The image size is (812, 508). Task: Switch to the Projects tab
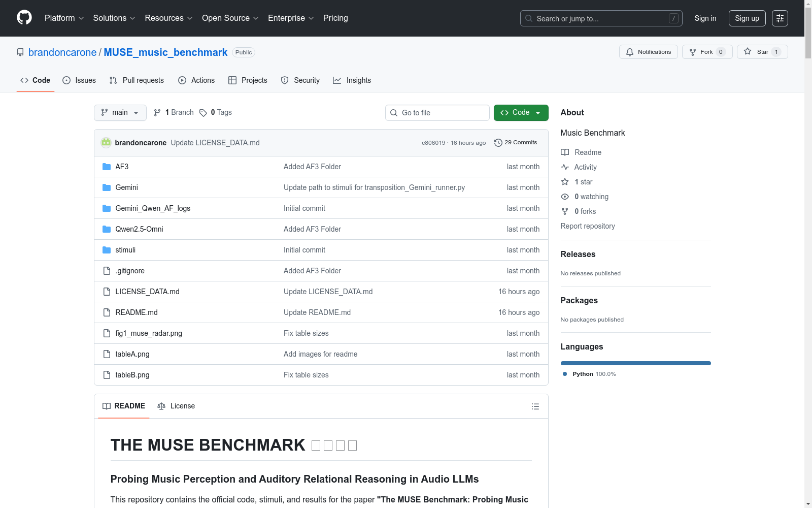[248, 80]
